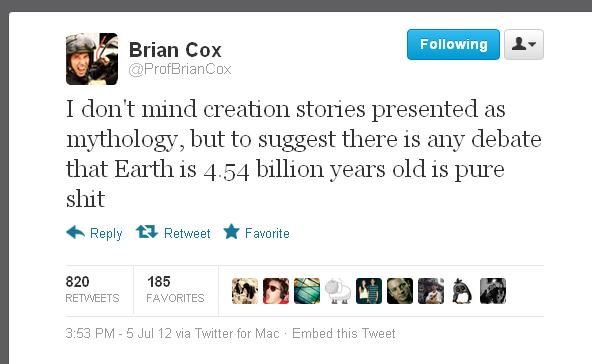Screen dimensions: 614x364
Task: Open the white sheep avatar in retweeters list
Action: [x=338, y=291]
